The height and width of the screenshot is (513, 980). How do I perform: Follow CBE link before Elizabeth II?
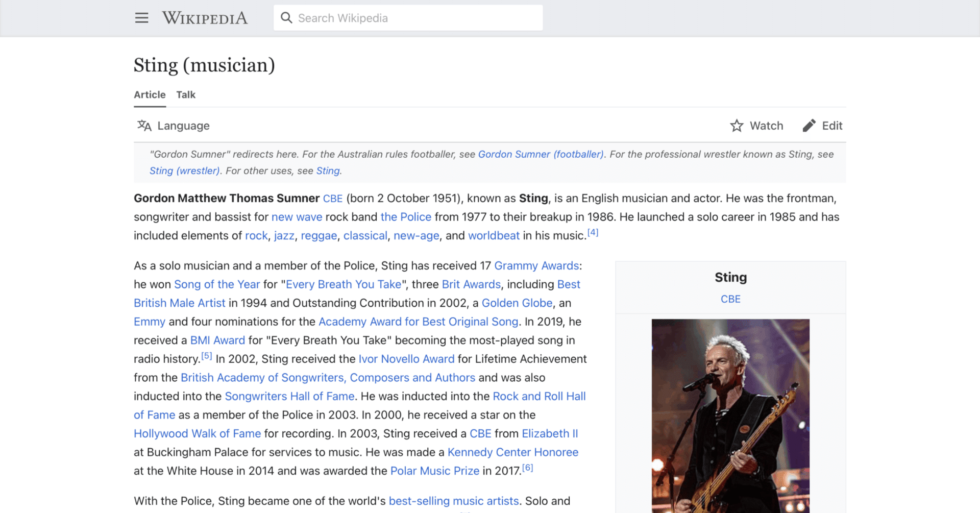(480, 434)
